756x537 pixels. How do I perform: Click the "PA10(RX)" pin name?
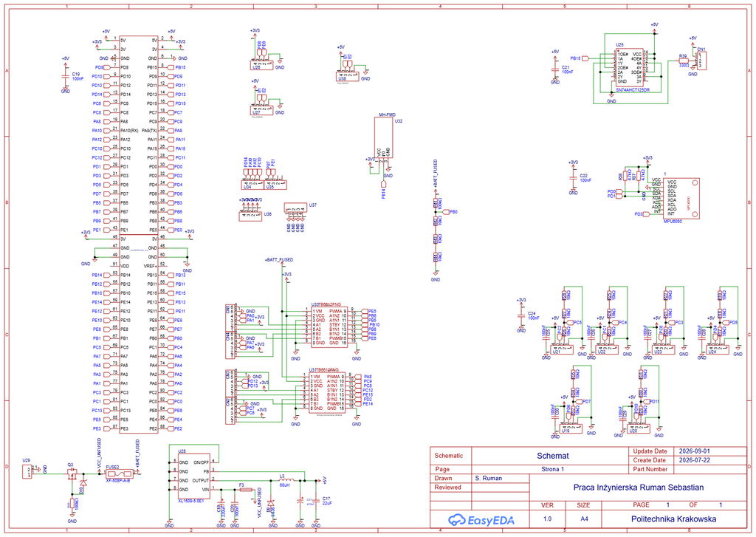129,130
